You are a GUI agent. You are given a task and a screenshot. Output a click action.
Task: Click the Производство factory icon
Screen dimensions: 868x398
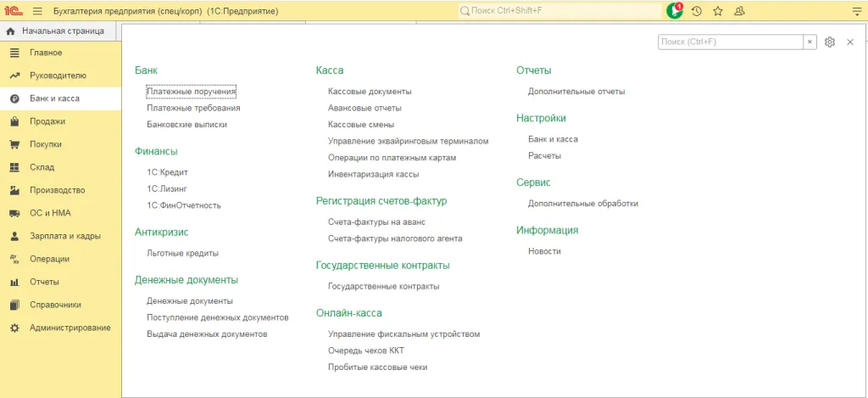(15, 190)
